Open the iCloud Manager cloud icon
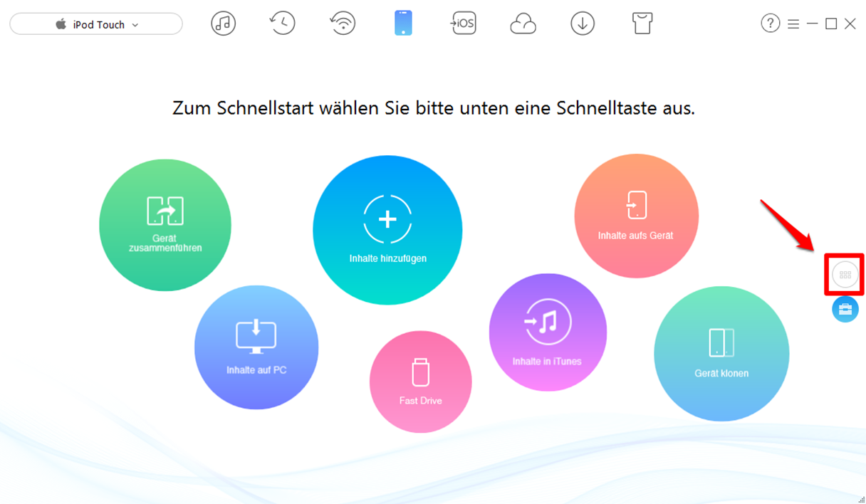This screenshot has width=866, height=504. pos(523,24)
